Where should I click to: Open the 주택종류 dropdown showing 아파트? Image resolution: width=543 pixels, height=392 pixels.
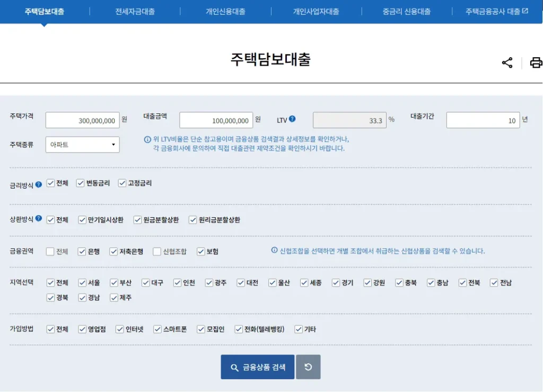click(x=82, y=144)
